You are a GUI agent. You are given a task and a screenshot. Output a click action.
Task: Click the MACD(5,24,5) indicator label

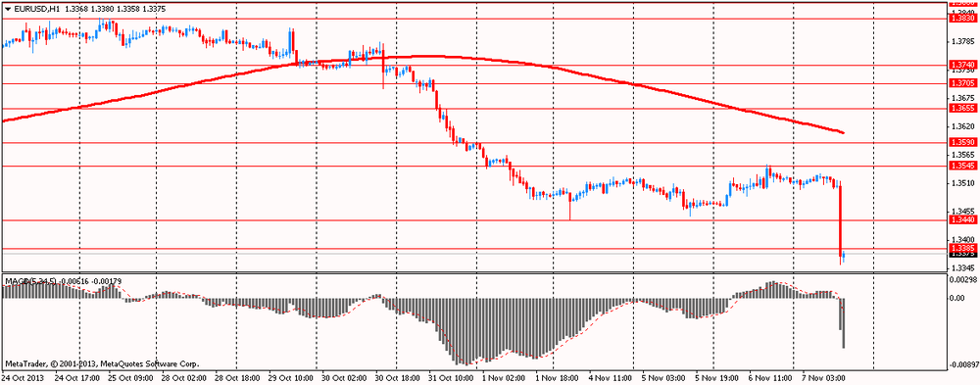tap(30, 300)
